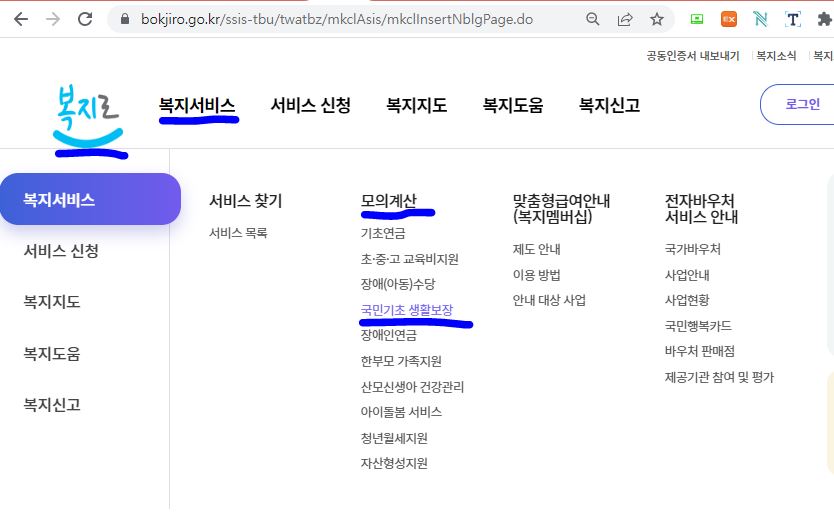The width and height of the screenshot is (834, 512).
Task: Go back with browser back arrow
Action: [21, 19]
